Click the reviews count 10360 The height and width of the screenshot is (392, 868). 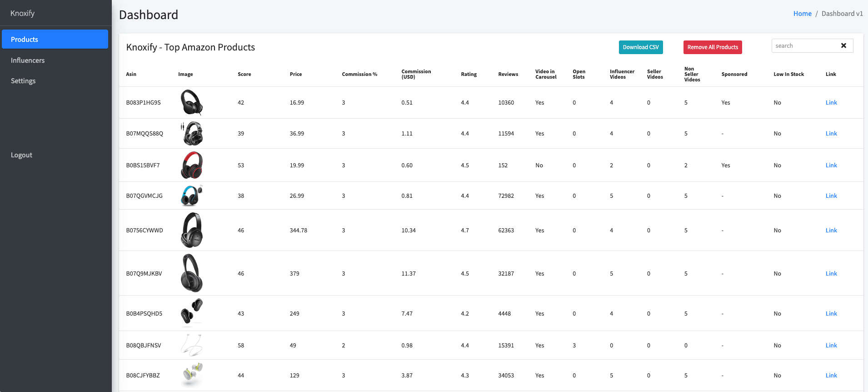506,102
